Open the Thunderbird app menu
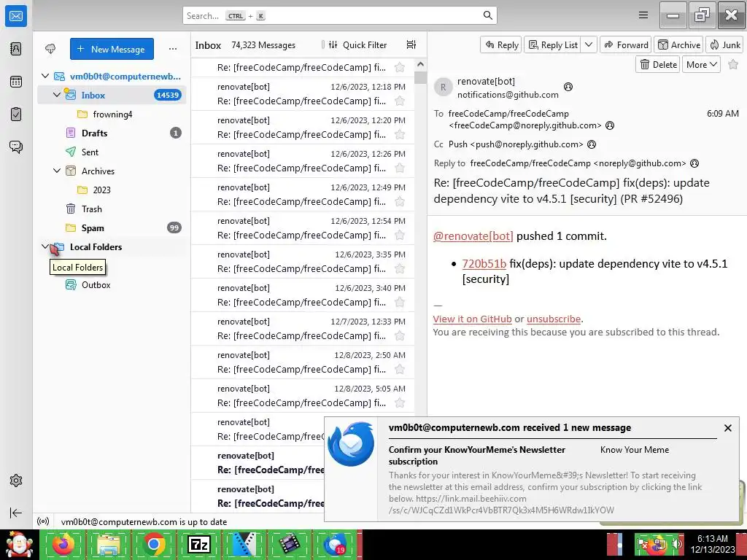Viewport: 747px width, 560px height. [643, 15]
